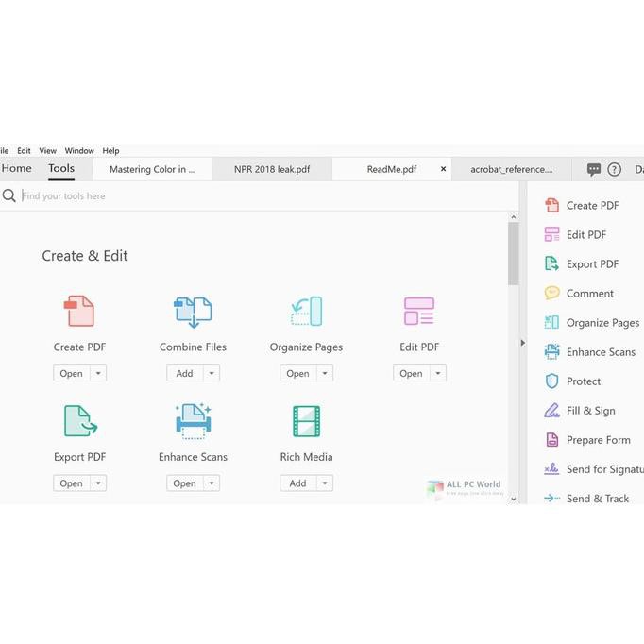Screen dimensions: 644x644
Task: Click the search magnifier icon
Action: click(9, 195)
